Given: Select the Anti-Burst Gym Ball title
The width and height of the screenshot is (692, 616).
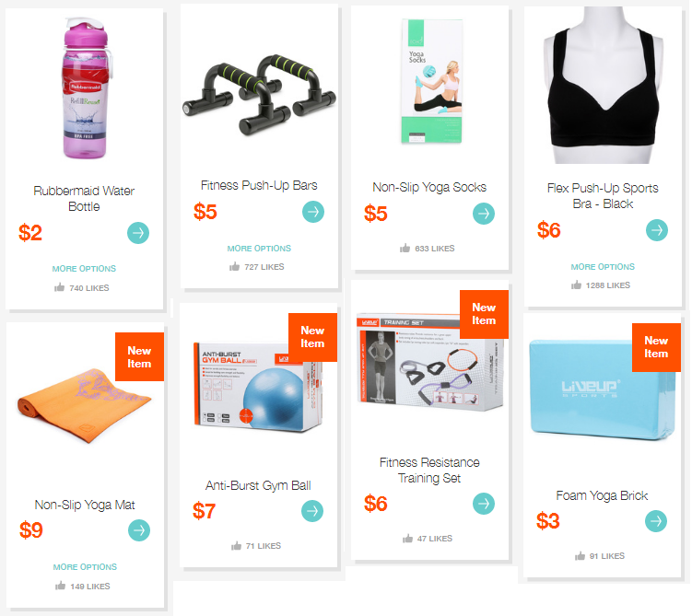Looking at the screenshot, I should coord(258,485).
